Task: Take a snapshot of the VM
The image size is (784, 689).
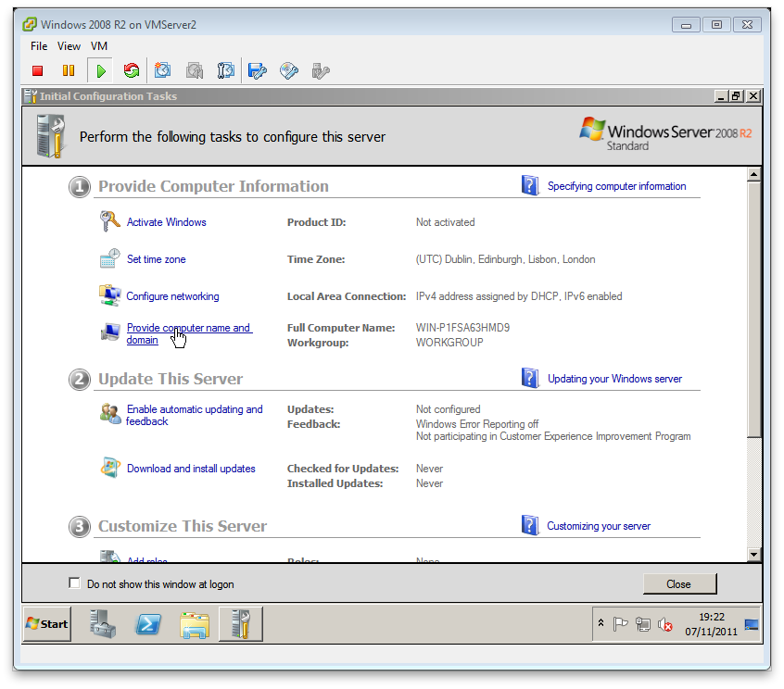Action: 162,70
